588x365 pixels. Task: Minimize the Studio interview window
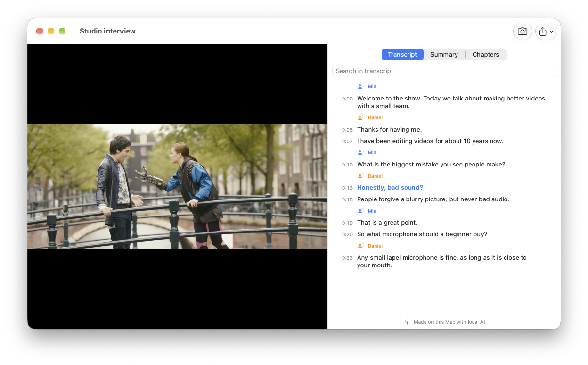tap(51, 31)
